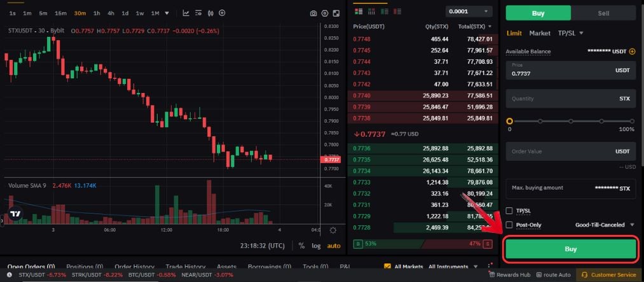Toggle the fullscreen chart icon
Image resolution: width=644 pixels, height=282 pixels.
pyautogui.click(x=336, y=13)
